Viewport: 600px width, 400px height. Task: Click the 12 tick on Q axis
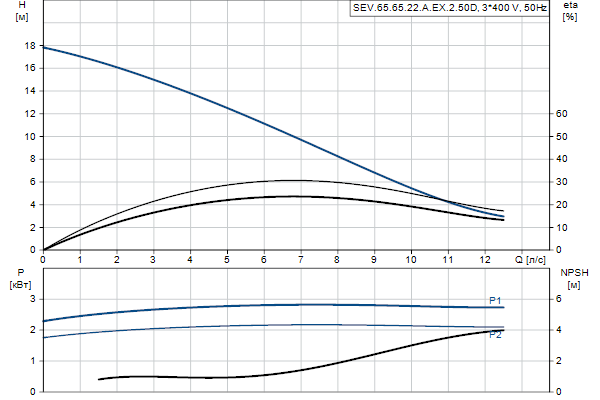pos(484,260)
